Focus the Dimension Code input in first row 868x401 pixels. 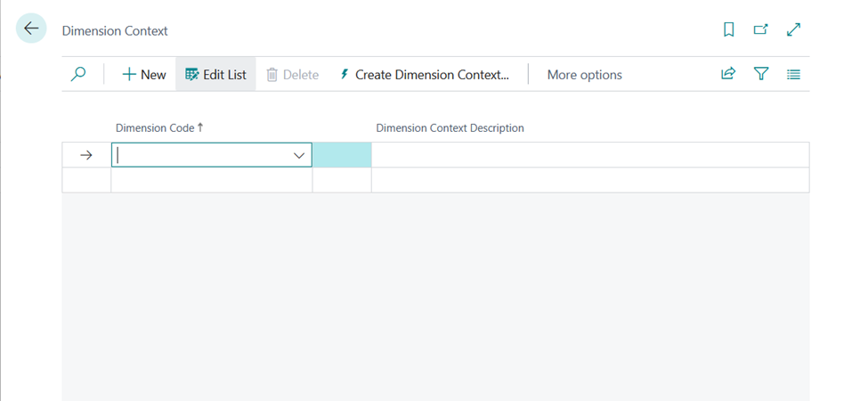[200, 155]
